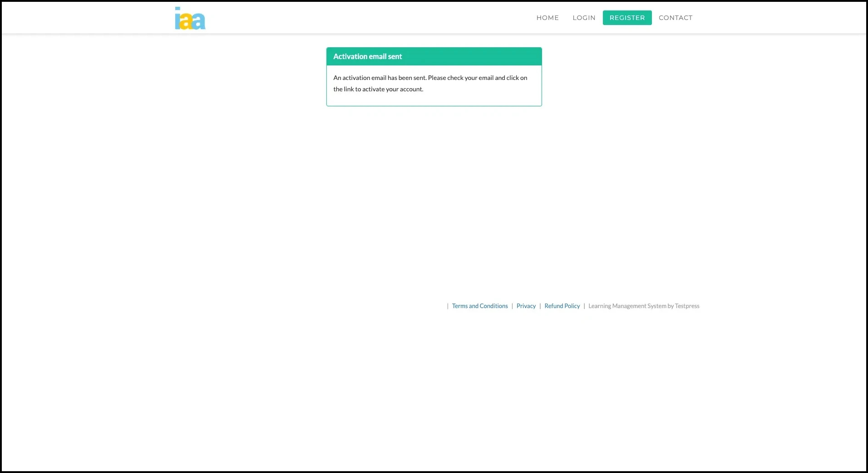Viewport: 868px width, 473px height.
Task: View the Privacy policy link
Action: coord(526,306)
